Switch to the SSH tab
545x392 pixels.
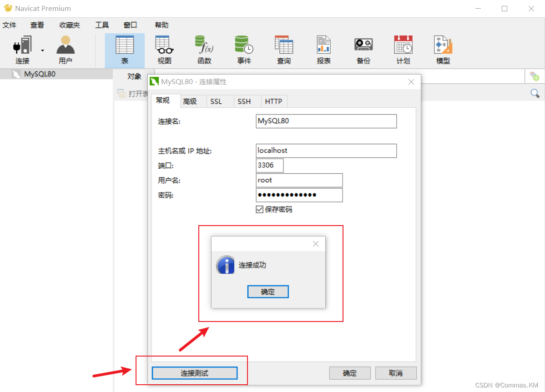tap(247, 101)
